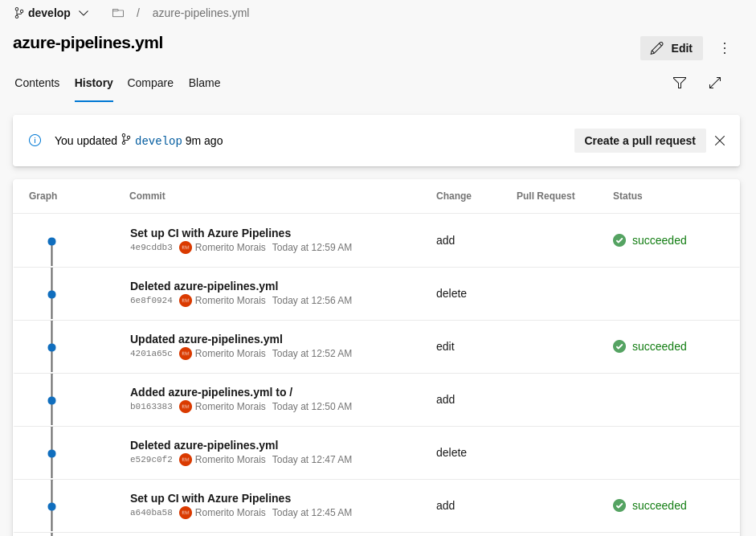756x536 pixels.
Task: Click the Change column header
Action: point(454,196)
